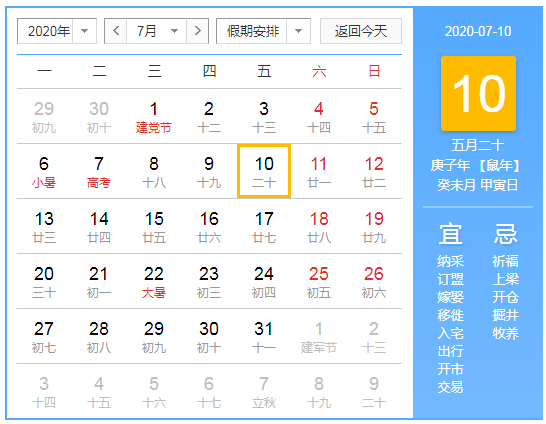This screenshot has width=546, height=424.
Task: Select July 6 小暑 date
Action: [44, 172]
